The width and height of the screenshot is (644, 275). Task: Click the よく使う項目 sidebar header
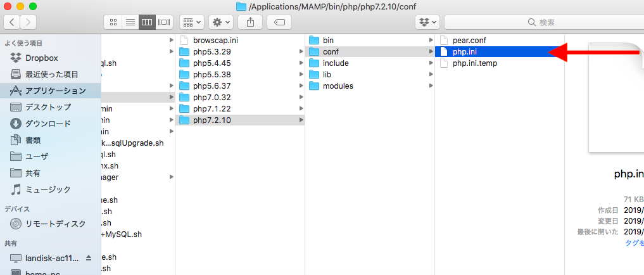pyautogui.click(x=23, y=43)
